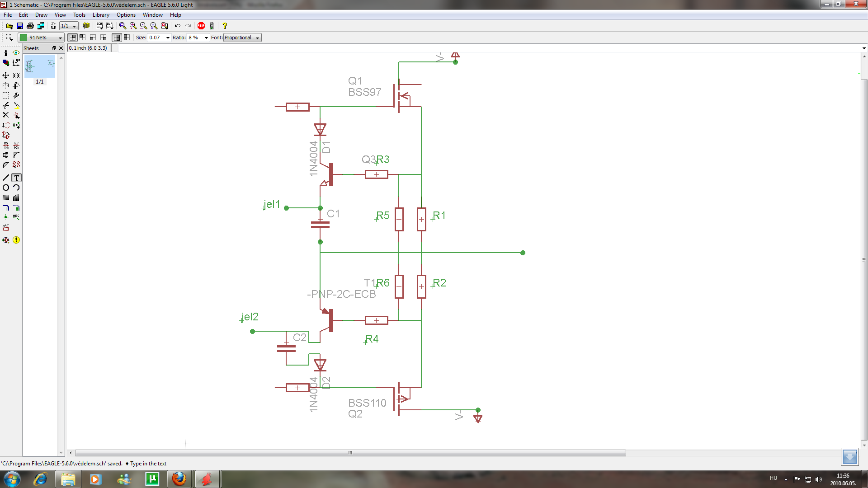
Task: Click the Save floppy disk icon
Action: point(19,26)
